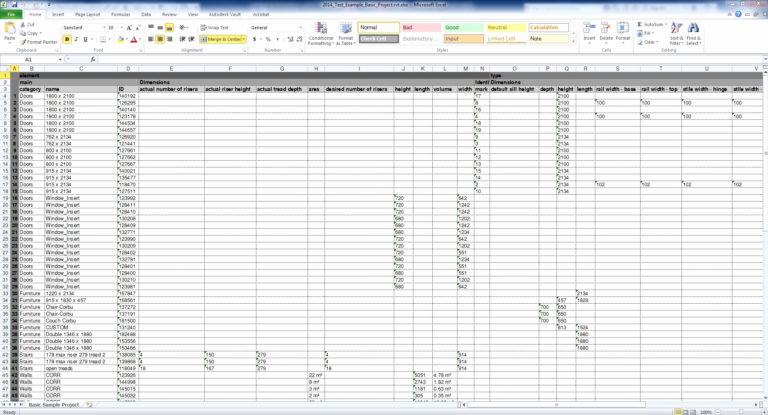Apply the Input cell style

(x=463, y=39)
